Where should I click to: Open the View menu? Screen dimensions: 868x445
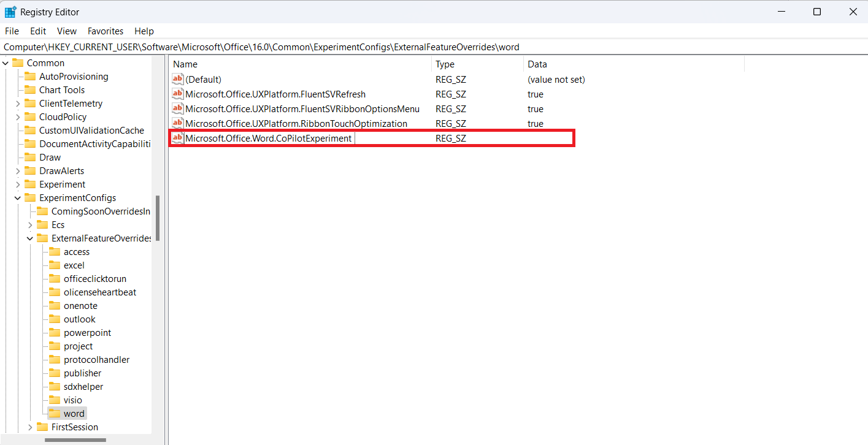pos(67,31)
